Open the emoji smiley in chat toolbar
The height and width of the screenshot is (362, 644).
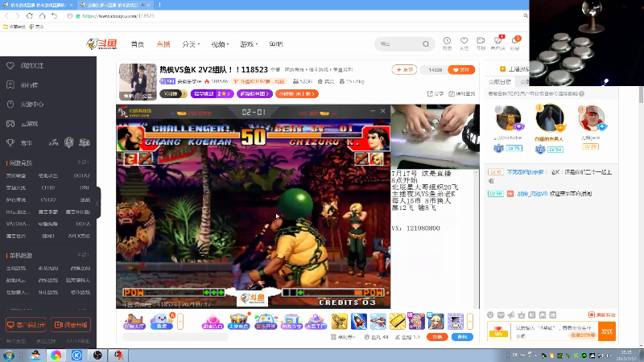tap(490, 315)
